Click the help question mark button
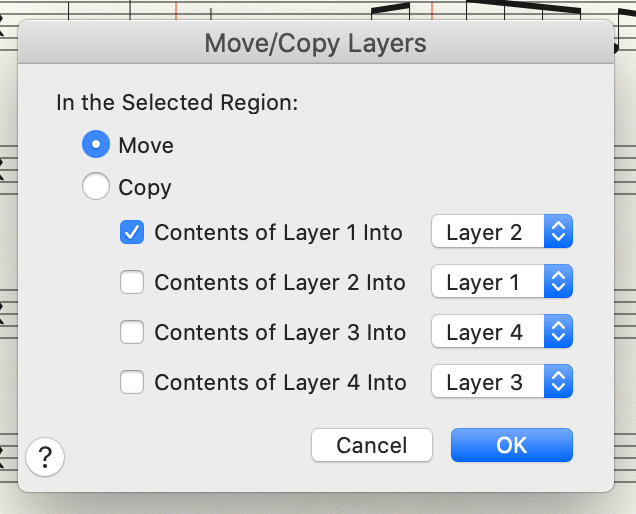 pyautogui.click(x=45, y=457)
